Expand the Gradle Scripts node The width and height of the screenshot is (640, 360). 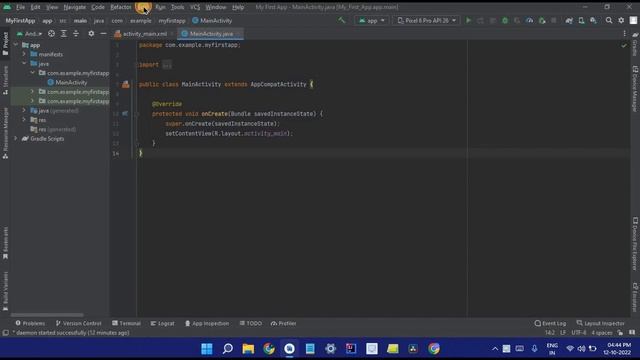click(x=16, y=139)
